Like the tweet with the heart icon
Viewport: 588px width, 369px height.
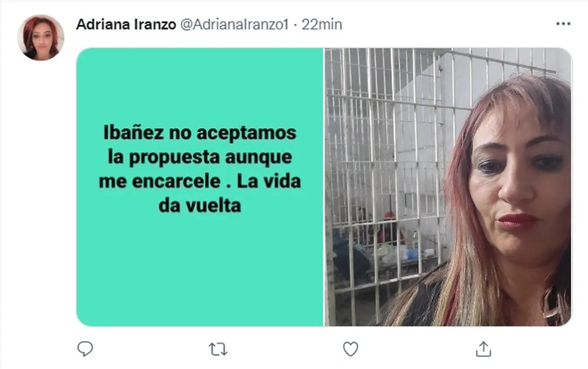coord(350,349)
